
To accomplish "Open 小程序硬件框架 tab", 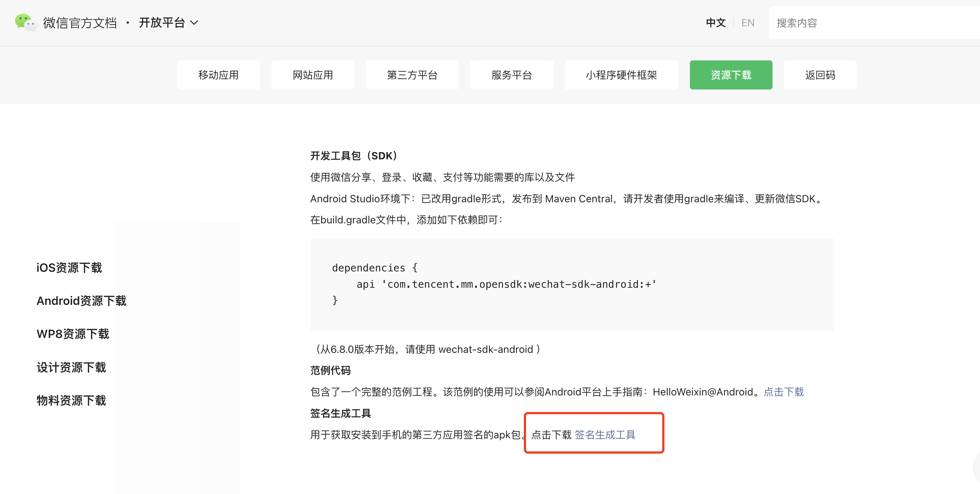I will [x=621, y=75].
